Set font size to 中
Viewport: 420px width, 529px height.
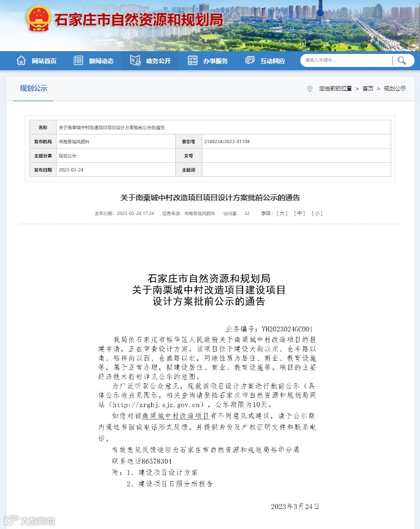pos(300,213)
